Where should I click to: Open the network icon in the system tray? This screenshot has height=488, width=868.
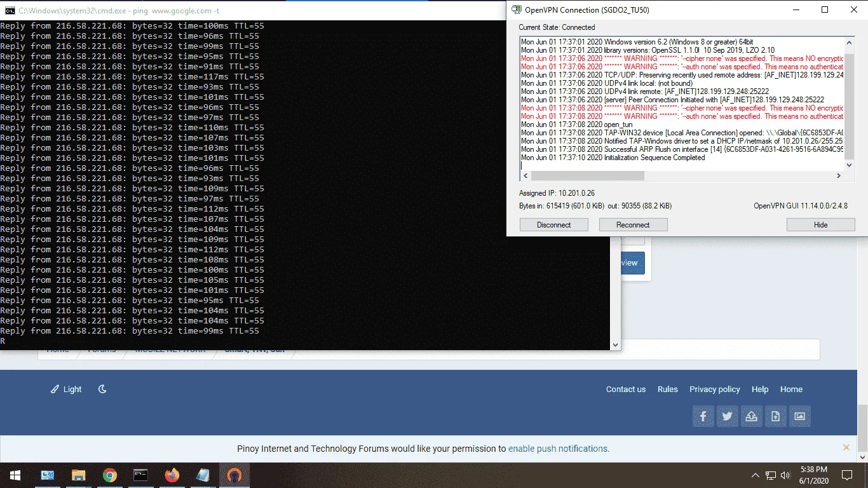tap(771, 475)
